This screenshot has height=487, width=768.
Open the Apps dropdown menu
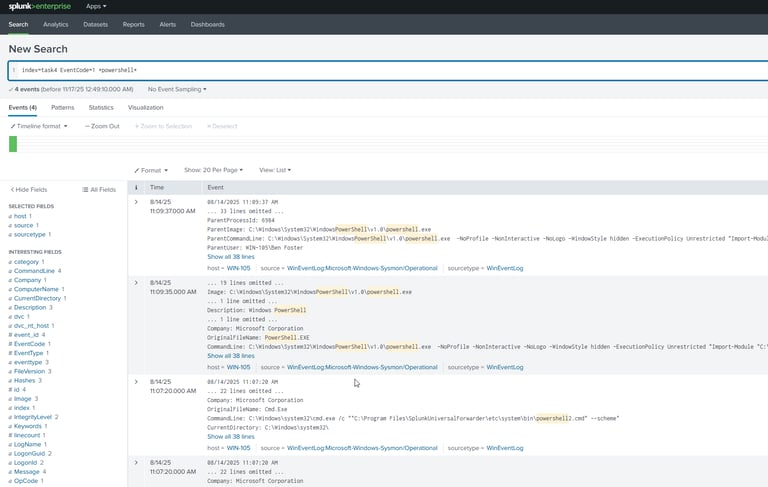96,6
